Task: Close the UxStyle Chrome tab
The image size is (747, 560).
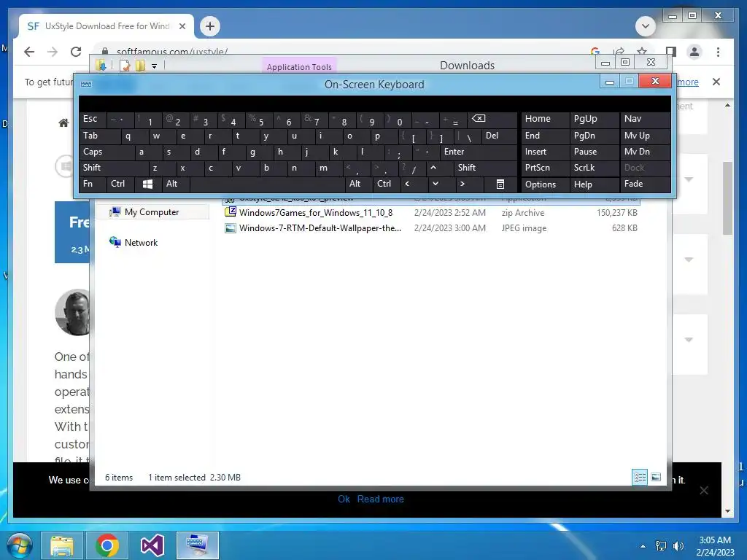Action: (x=182, y=26)
